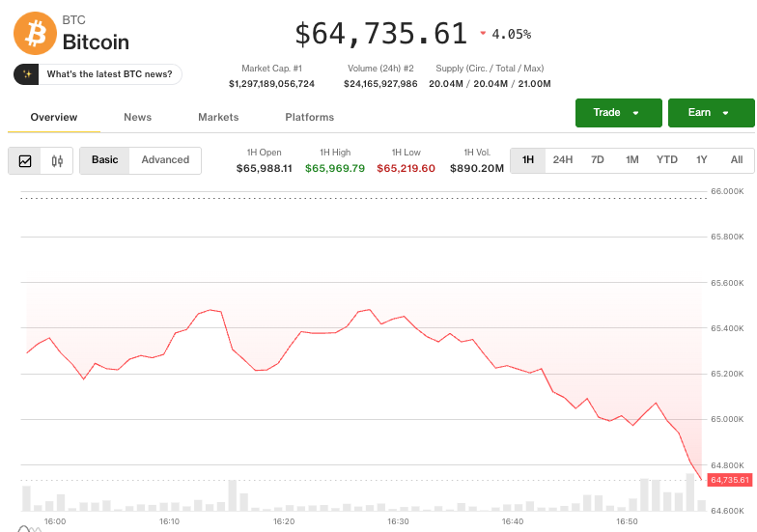The width and height of the screenshot is (757, 532).
Task: Click the orange Bitcoin logo icon
Action: (x=35, y=33)
